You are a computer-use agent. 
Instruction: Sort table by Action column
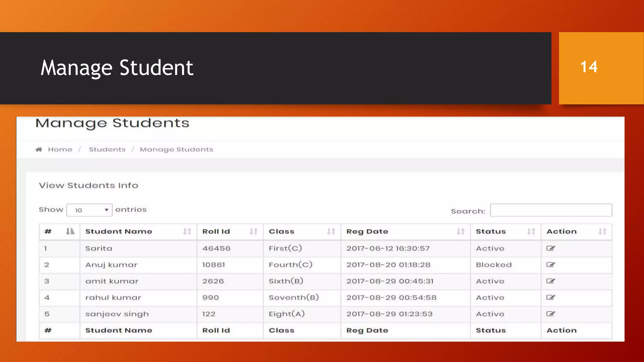576,232
